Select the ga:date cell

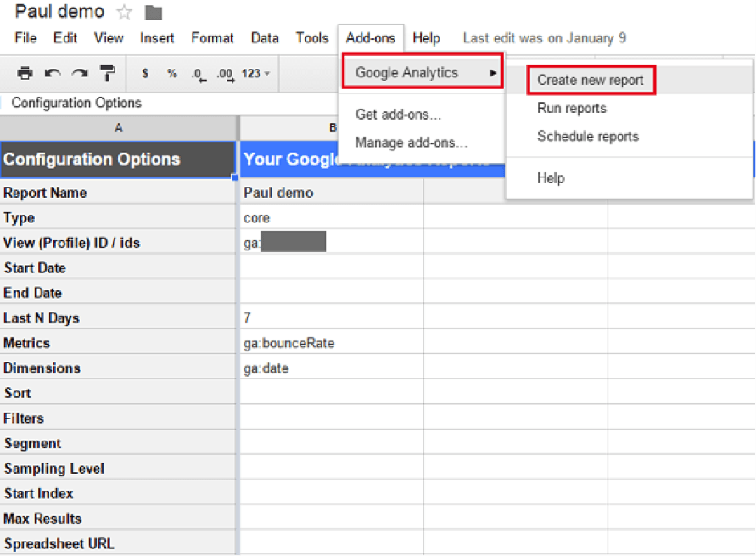pyautogui.click(x=332, y=368)
